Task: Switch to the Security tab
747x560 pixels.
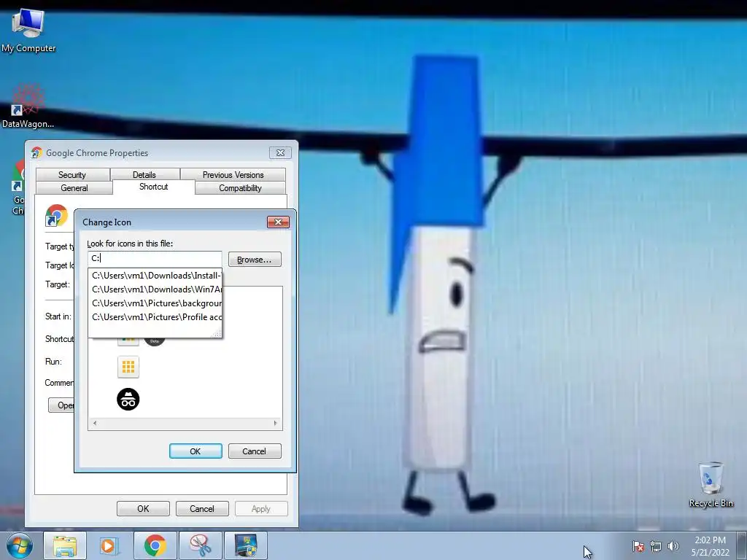Action: point(72,175)
